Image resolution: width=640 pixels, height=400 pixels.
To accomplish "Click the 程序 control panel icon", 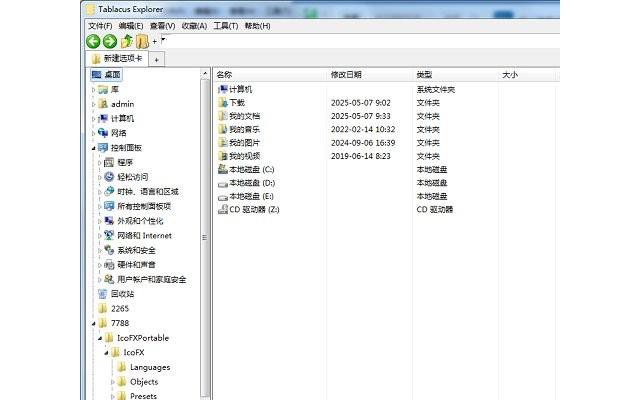I will 109,162.
